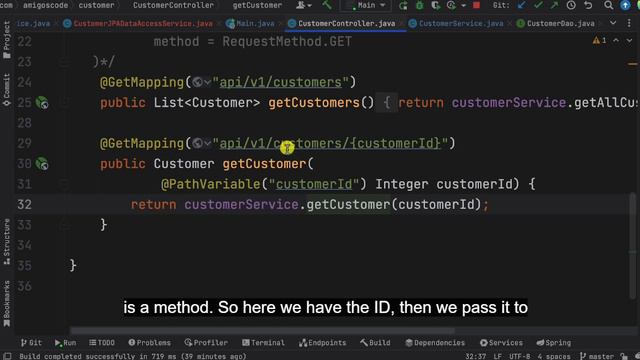Collapse the getCustomer method at line 31

[x=64, y=184]
